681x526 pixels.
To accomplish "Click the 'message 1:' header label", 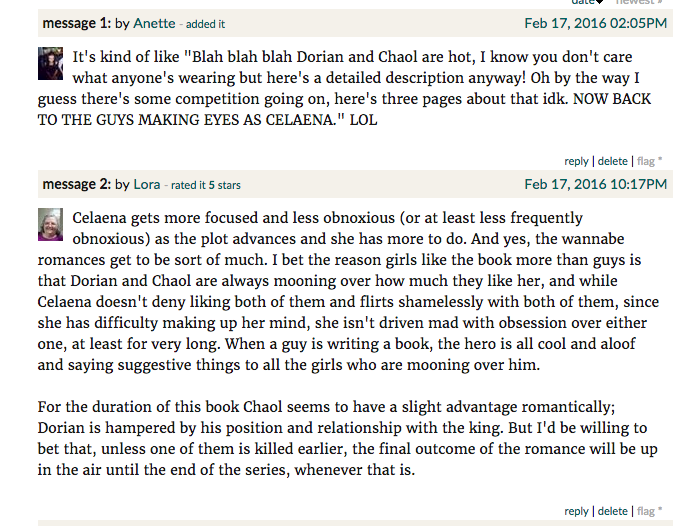I will click(76, 23).
